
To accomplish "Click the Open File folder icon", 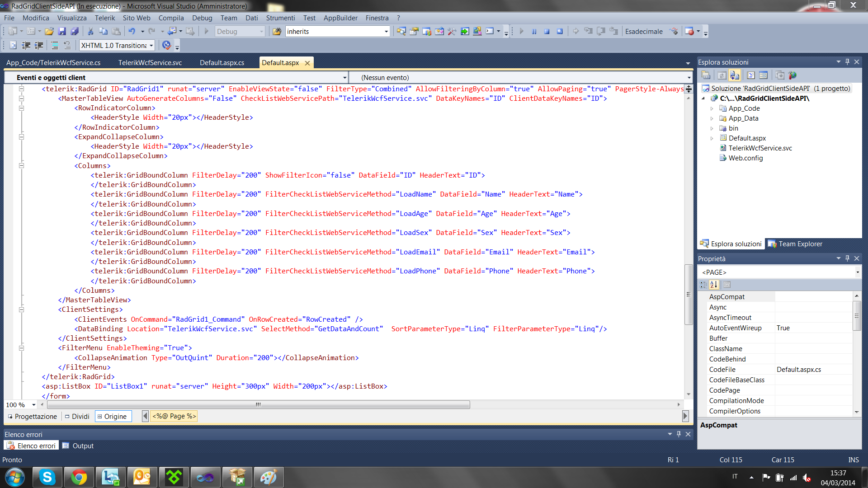I will [49, 31].
